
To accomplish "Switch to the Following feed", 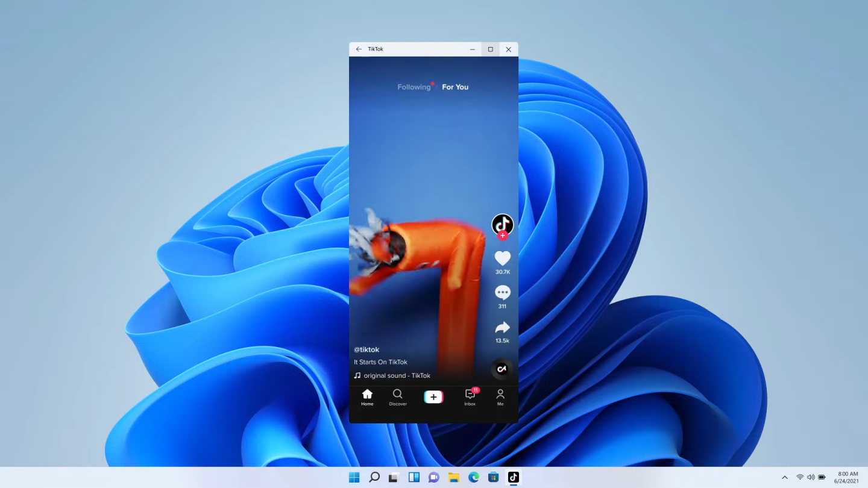I will click(414, 87).
